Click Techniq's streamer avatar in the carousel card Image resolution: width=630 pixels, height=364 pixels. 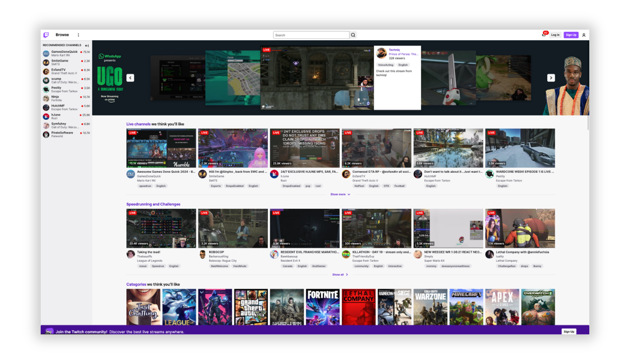click(x=381, y=53)
